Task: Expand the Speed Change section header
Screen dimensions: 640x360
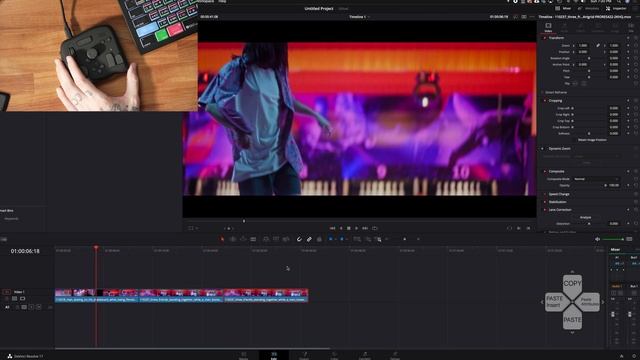Action: point(558,194)
